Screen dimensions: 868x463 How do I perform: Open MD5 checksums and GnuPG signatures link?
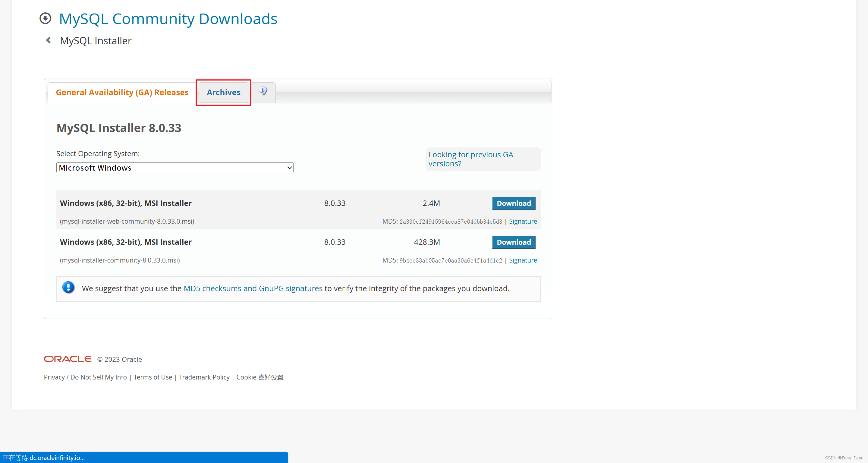tap(253, 288)
